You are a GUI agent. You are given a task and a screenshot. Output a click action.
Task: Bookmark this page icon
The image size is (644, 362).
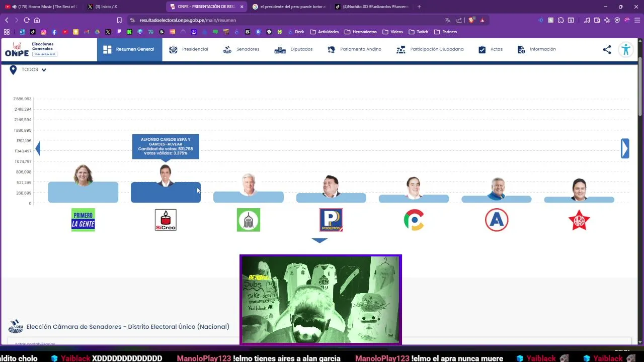coord(119,20)
